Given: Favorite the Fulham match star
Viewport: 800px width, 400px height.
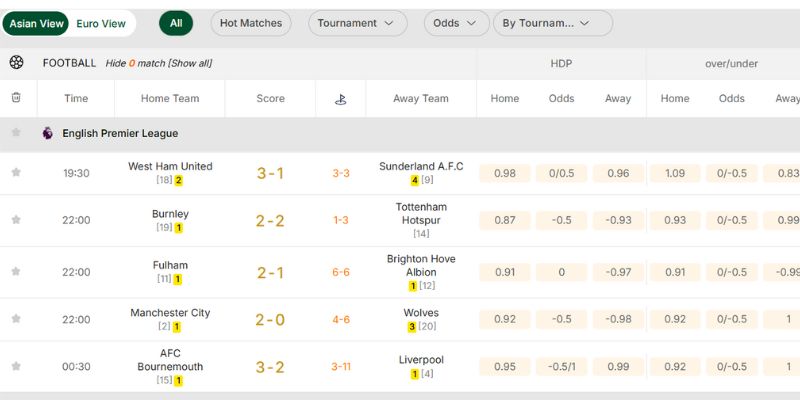Looking at the screenshot, I should pyautogui.click(x=16, y=272).
